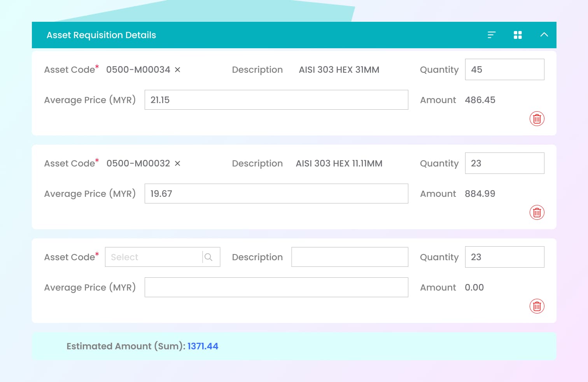Delete the AISI 303 HEX 11.11MM row
This screenshot has width=588, height=382.
[537, 212]
